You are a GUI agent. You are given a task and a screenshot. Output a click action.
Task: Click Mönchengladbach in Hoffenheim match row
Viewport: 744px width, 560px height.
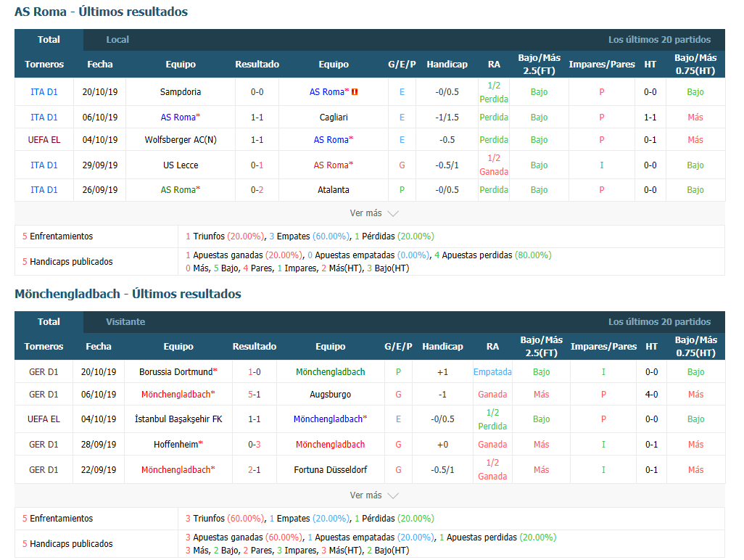[330, 445]
